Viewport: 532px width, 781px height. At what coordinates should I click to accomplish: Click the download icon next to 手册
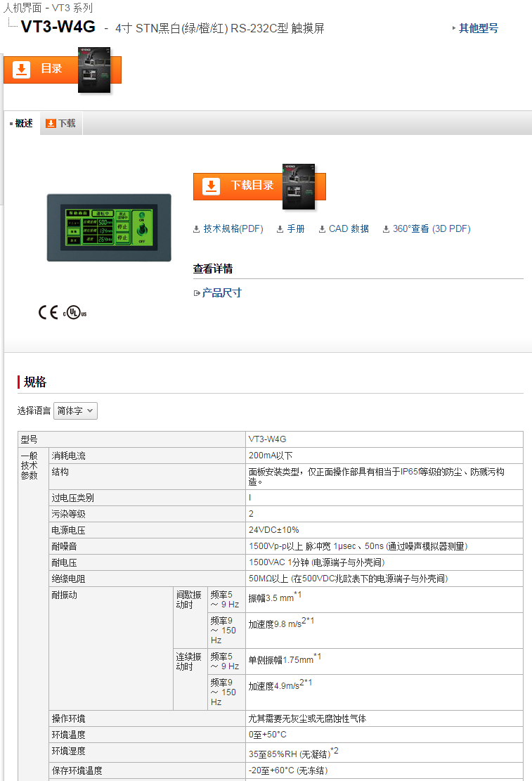pyautogui.click(x=280, y=229)
